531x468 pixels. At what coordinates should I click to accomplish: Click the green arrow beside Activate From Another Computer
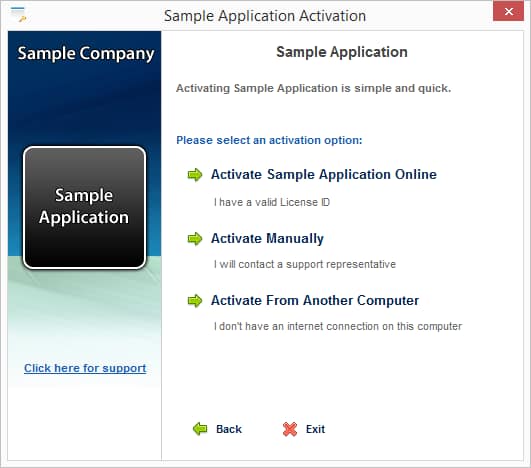coord(195,301)
